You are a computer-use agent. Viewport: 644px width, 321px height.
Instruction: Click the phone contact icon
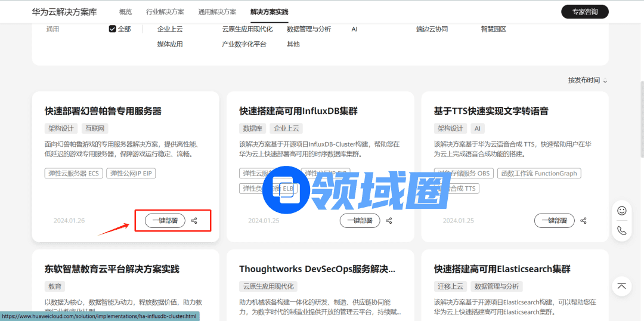tap(622, 231)
